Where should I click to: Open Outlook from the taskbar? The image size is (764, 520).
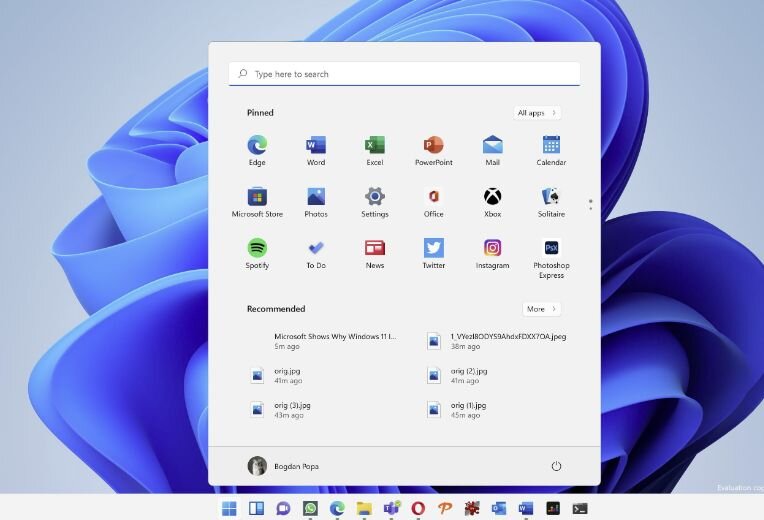[x=498, y=508]
